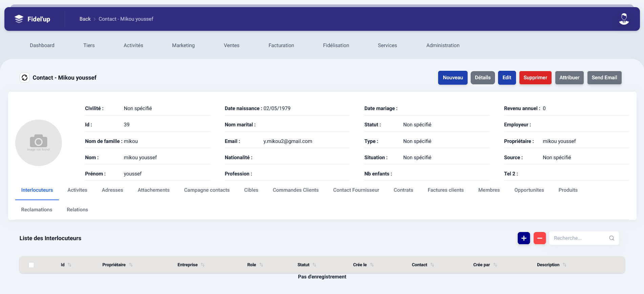The image size is (644, 294).
Task: Switch to the Opportunites tab
Action: (529, 190)
